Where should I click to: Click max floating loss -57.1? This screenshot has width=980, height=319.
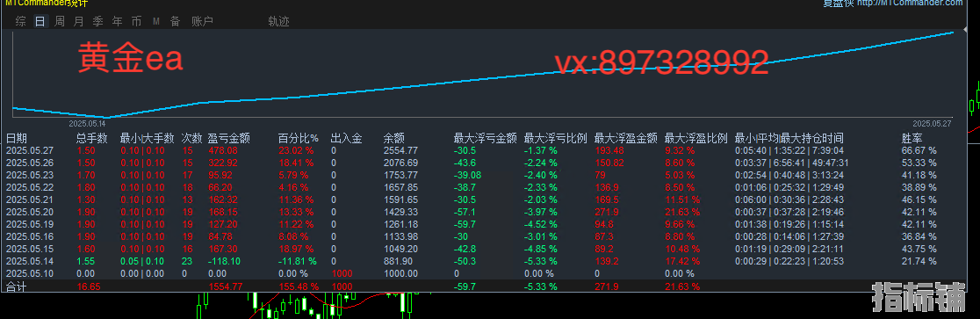coord(465,212)
